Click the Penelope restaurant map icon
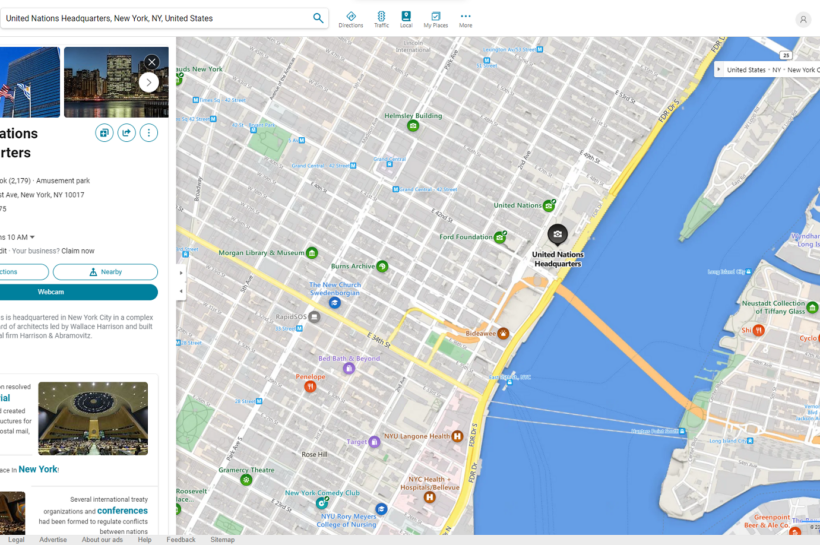The height and width of the screenshot is (545, 820). click(x=310, y=386)
